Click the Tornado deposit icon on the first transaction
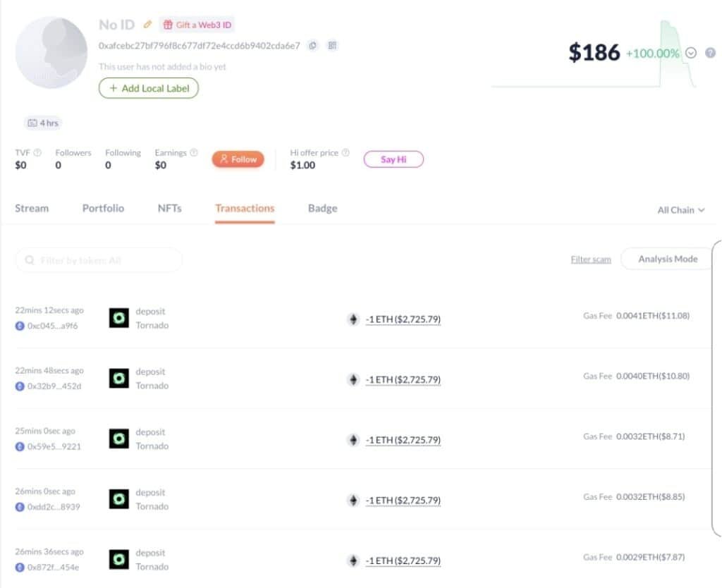Viewport: 722px width, 588px height. [118, 319]
